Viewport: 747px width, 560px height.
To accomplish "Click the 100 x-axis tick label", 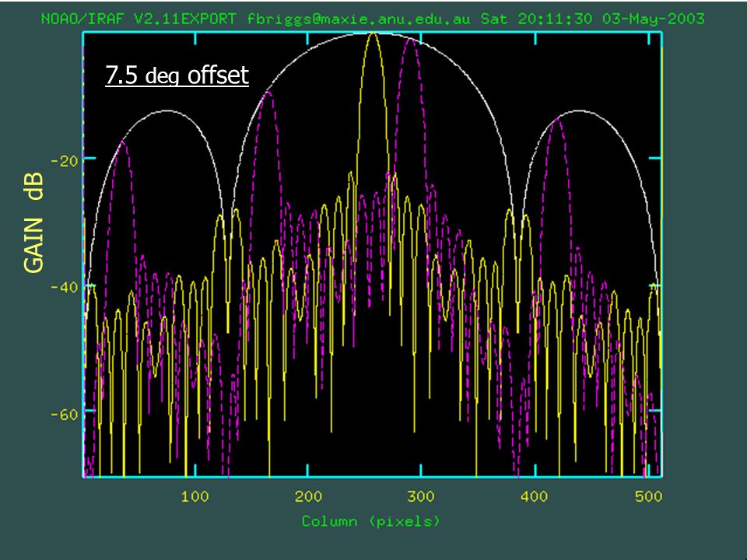I will tap(195, 497).
